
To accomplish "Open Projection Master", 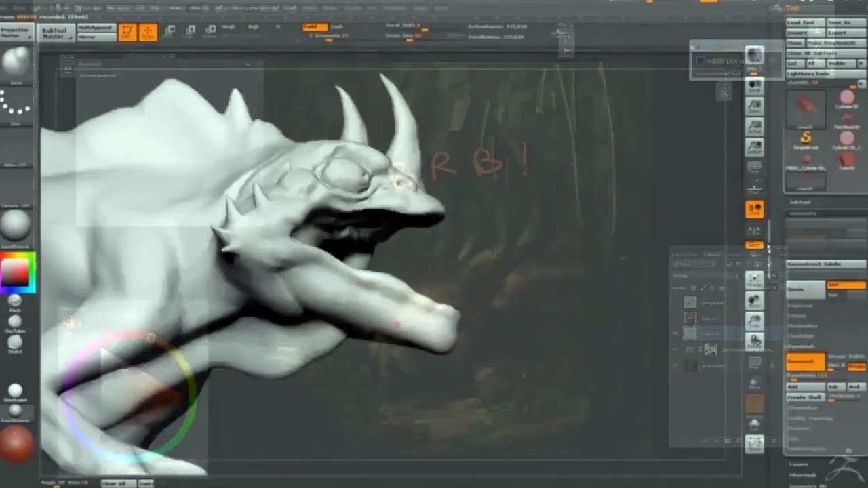I will click(16, 33).
